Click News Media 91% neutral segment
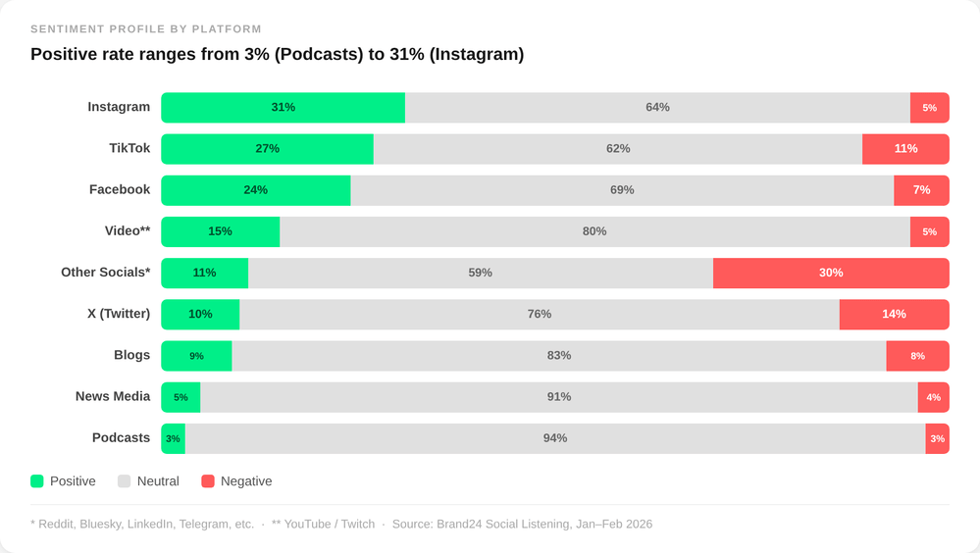 coord(559,397)
